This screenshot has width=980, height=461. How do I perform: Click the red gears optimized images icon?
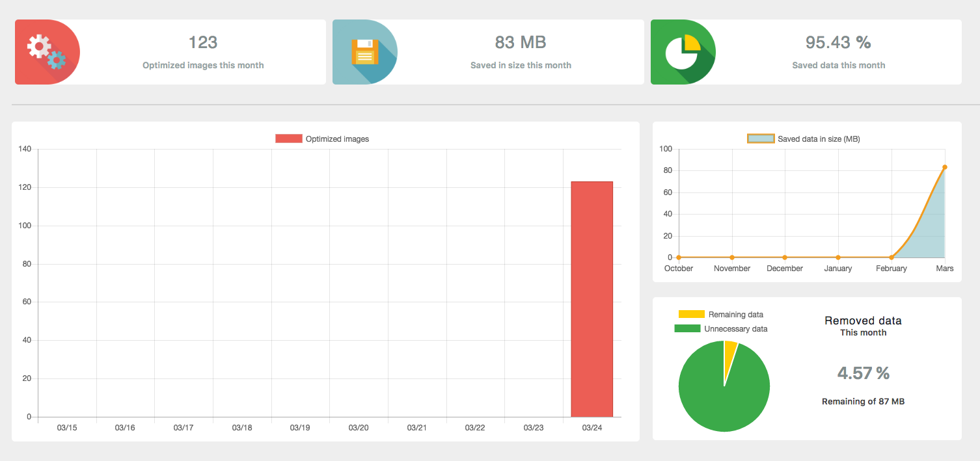pyautogui.click(x=47, y=52)
